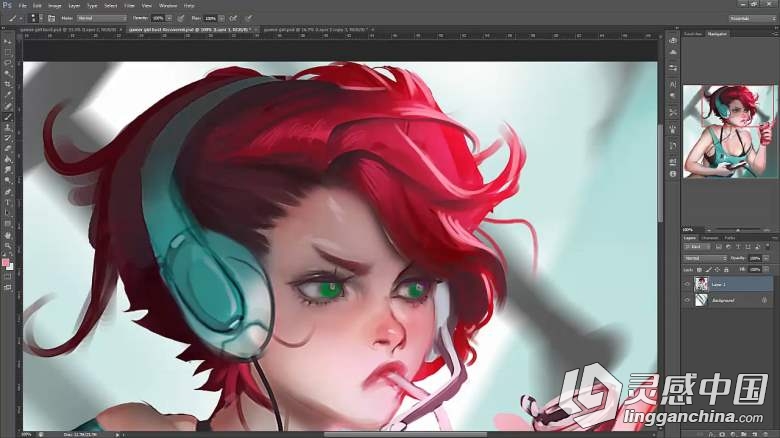Select the Clone Stamp tool
780x438 pixels.
pos(7,127)
